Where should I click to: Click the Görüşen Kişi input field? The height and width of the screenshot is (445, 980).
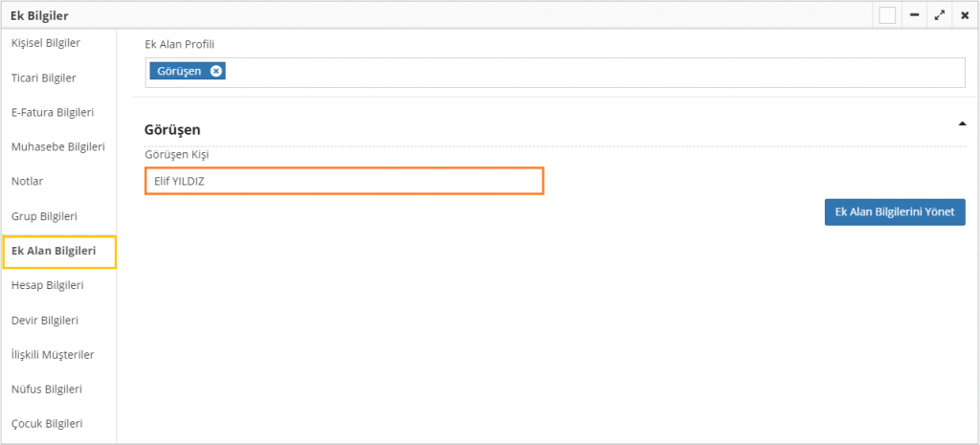click(x=345, y=181)
